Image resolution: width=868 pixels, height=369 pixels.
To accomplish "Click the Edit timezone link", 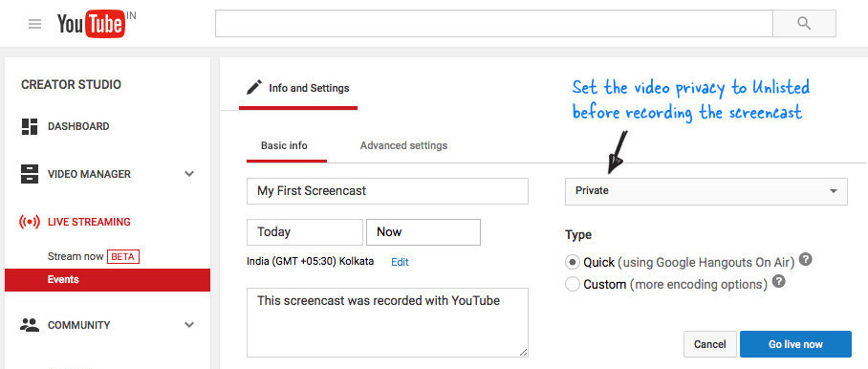I will (x=400, y=262).
